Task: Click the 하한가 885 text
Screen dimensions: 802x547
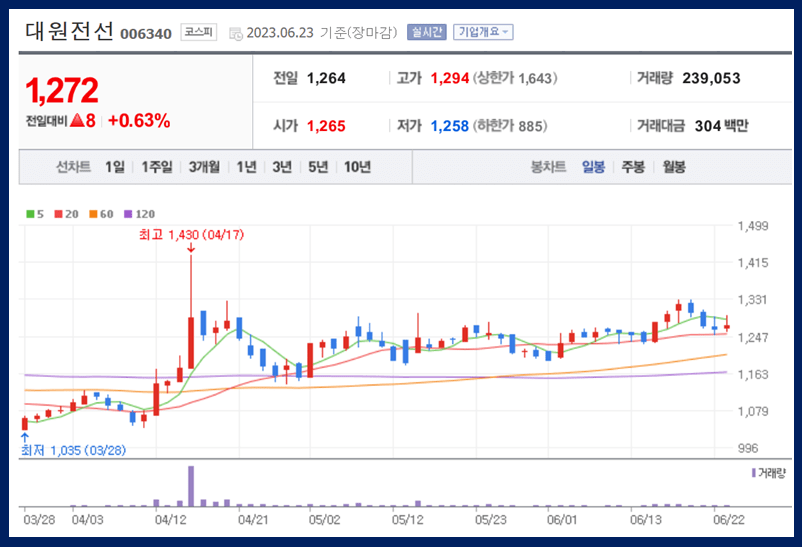Action: pyautogui.click(x=510, y=126)
